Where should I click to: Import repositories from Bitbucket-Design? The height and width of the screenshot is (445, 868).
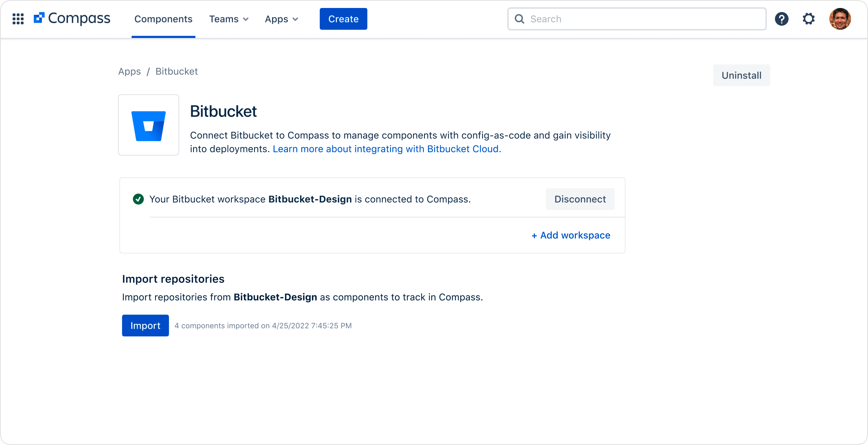coord(145,325)
